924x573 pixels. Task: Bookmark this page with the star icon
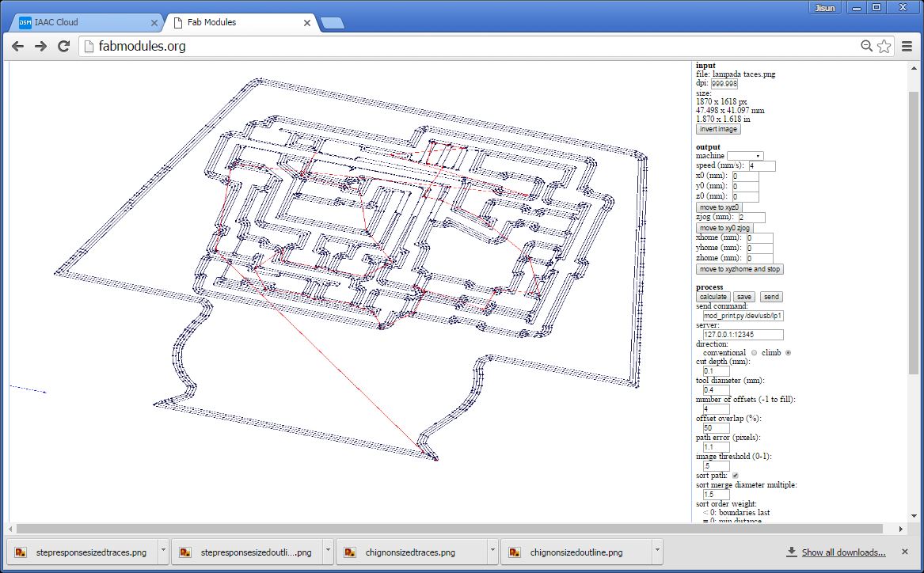coord(884,46)
